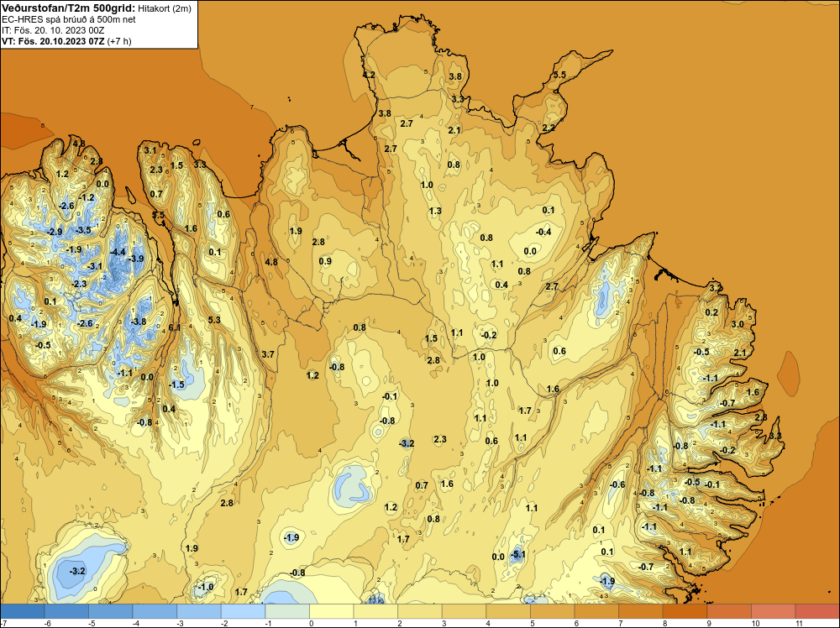Click the '6.1' temperature value

click(x=175, y=327)
